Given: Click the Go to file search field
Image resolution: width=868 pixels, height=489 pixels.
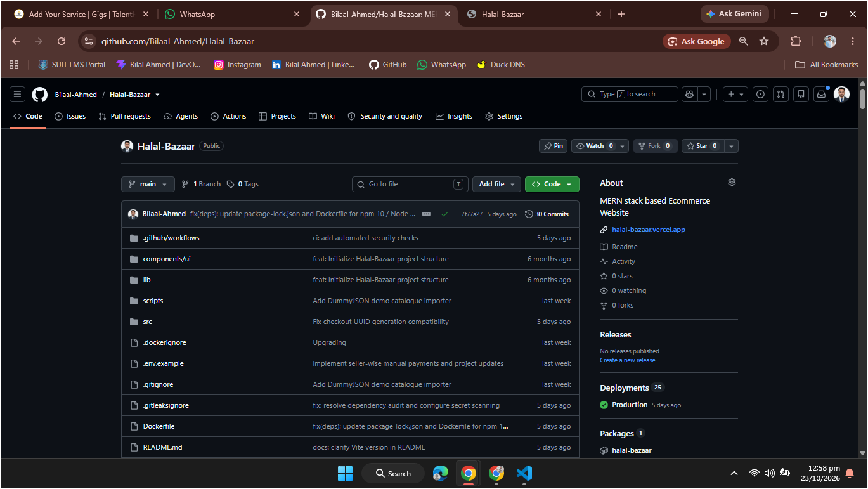Looking at the screenshot, I should tap(410, 184).
